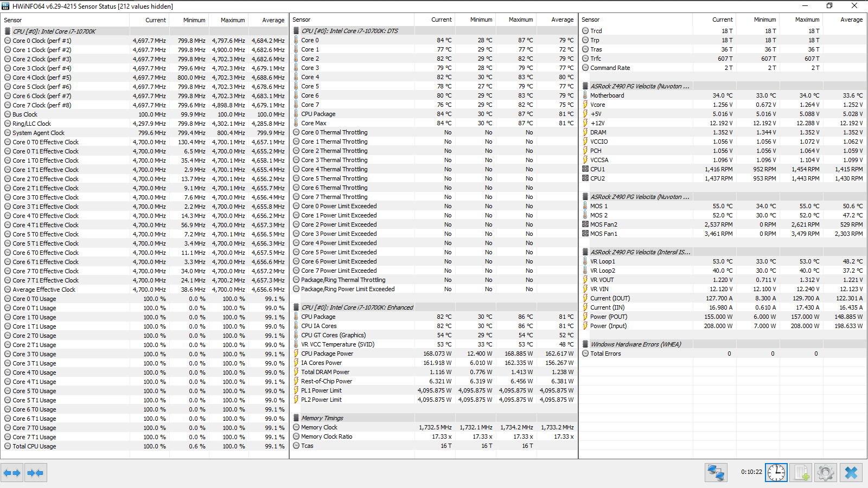Select the Tcas timing row
868x488 pixels.
433,446
